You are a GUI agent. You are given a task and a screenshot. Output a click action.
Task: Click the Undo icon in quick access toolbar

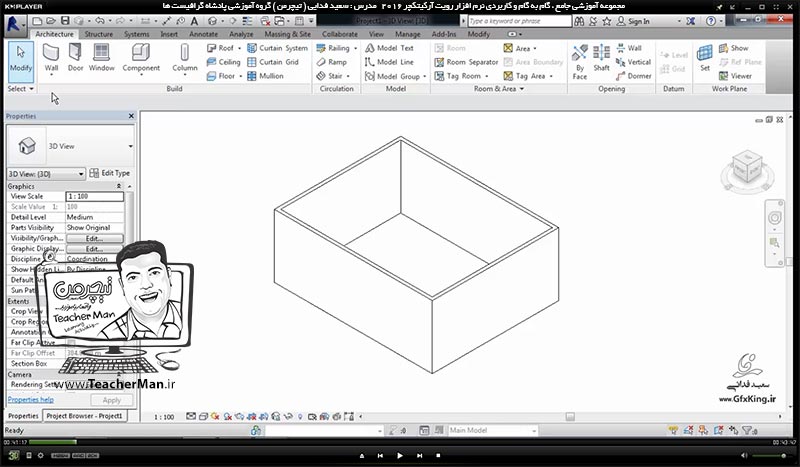pyautogui.click(x=99, y=21)
